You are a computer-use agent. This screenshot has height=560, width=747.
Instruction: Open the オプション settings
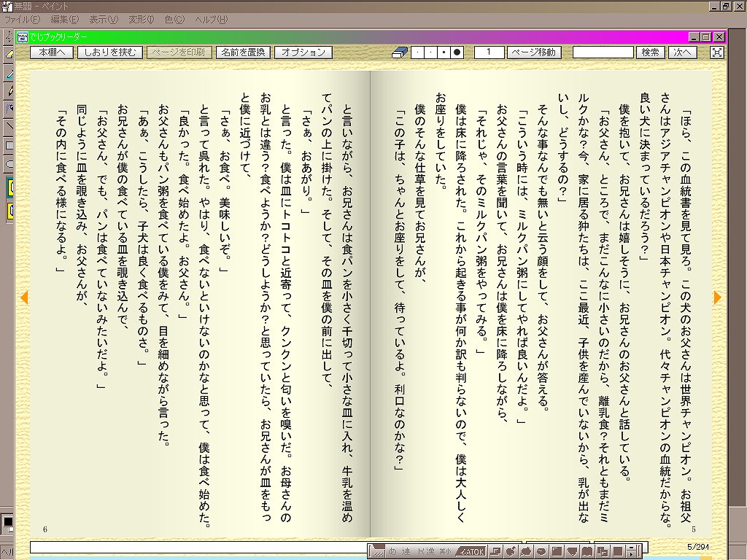click(x=303, y=52)
